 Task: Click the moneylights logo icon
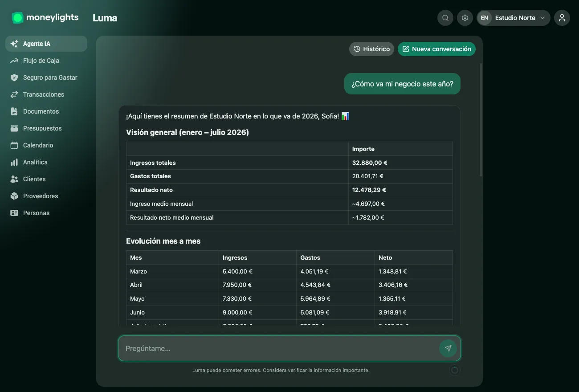tap(17, 18)
